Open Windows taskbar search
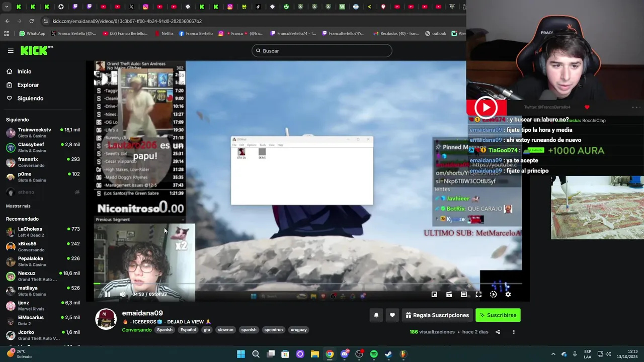This screenshot has width=644, height=362. (x=256, y=354)
